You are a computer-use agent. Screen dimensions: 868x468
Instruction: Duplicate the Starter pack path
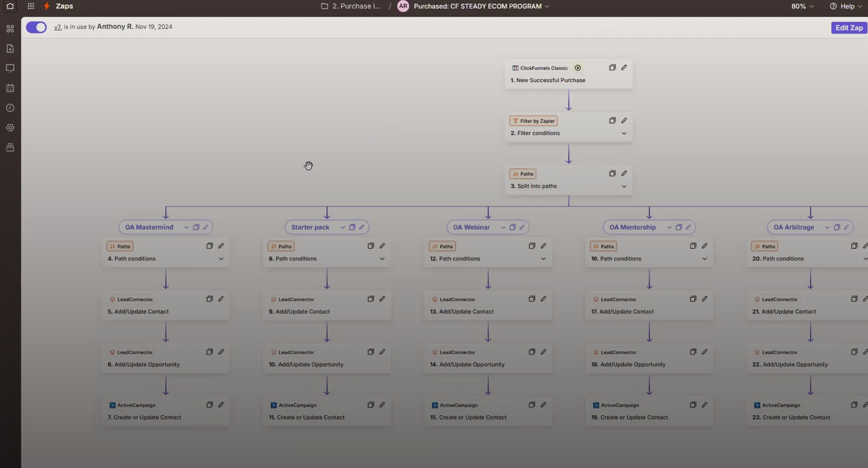click(x=352, y=227)
